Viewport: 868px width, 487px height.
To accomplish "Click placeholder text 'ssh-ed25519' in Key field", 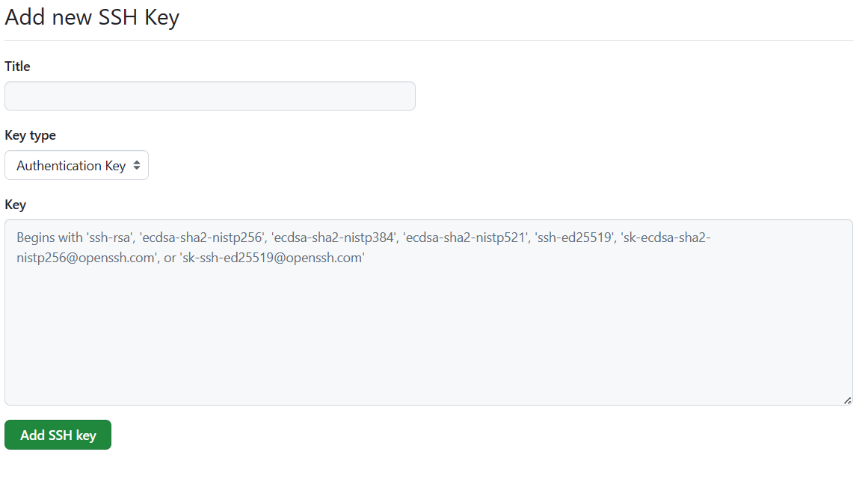I will [574, 238].
